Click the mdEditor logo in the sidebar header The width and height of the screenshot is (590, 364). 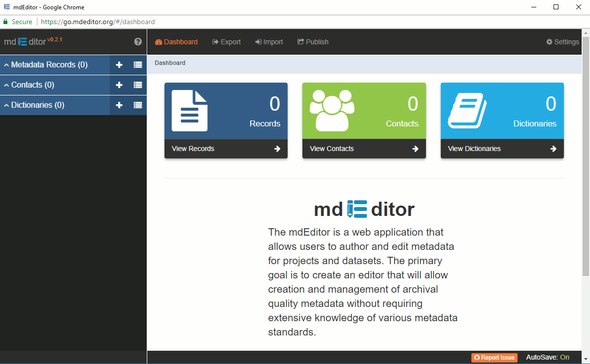coord(25,42)
